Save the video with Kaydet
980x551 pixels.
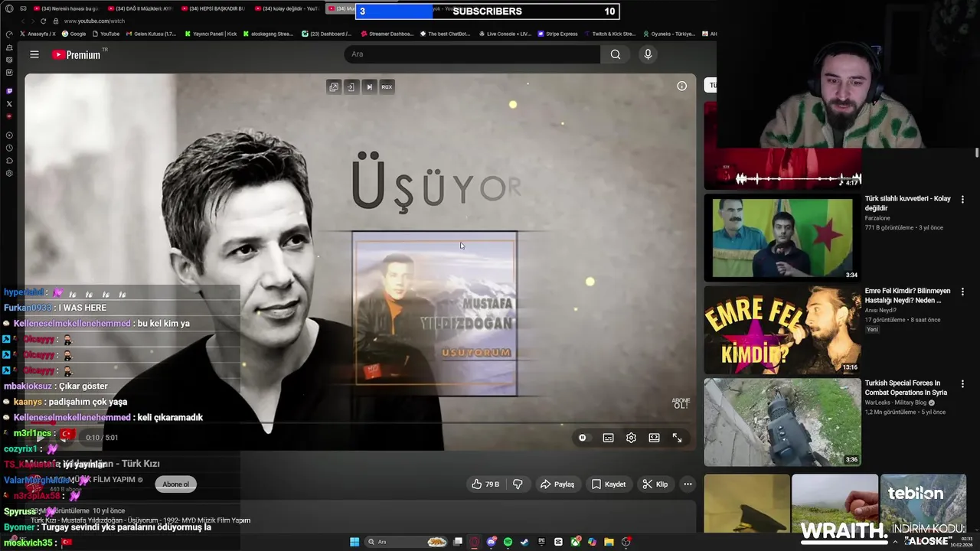[x=609, y=484]
